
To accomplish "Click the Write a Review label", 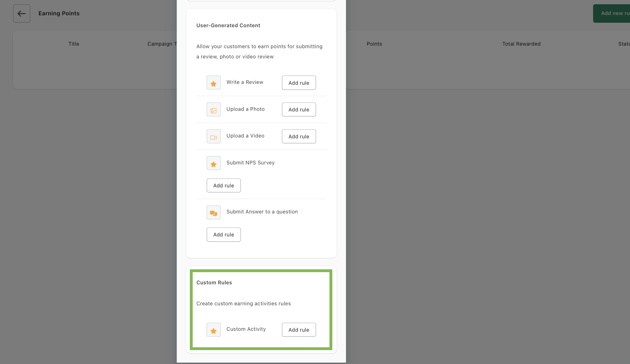I will pos(245,82).
